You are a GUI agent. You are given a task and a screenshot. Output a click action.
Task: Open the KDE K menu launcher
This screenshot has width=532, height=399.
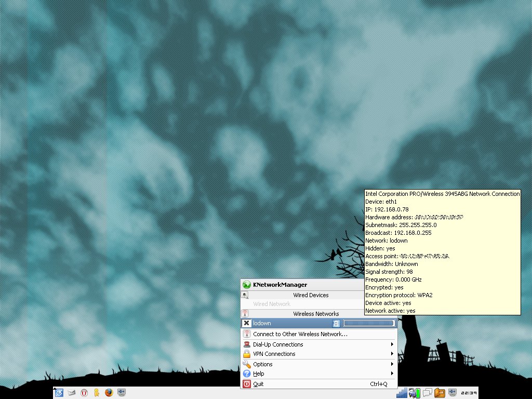pos(59,393)
